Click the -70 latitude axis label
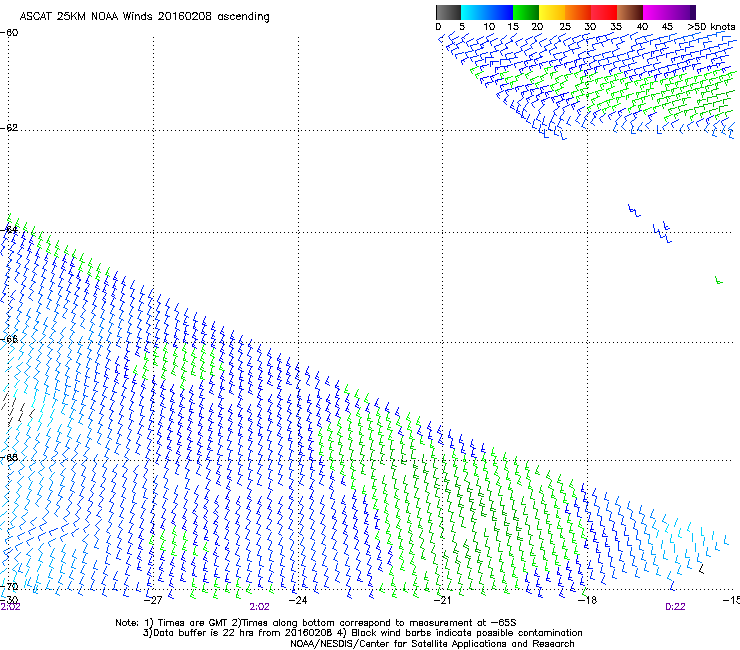740x650 pixels. tap(10, 587)
